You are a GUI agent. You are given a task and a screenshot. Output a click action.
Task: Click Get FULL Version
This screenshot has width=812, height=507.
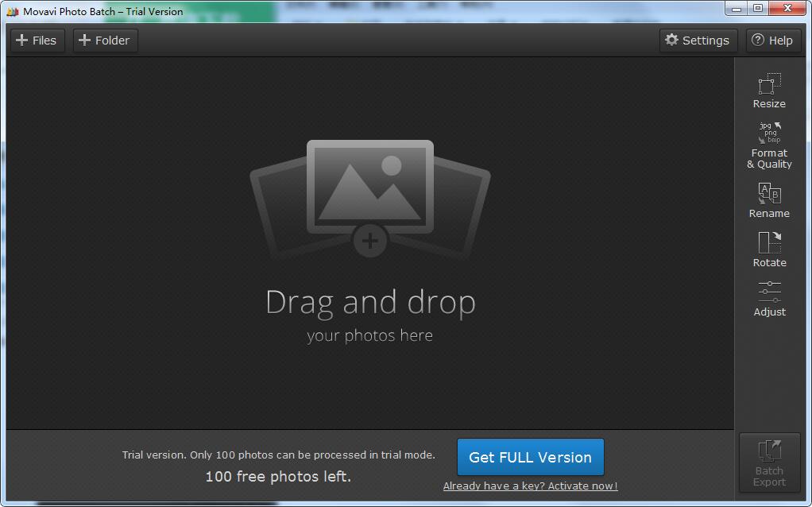pyautogui.click(x=530, y=457)
